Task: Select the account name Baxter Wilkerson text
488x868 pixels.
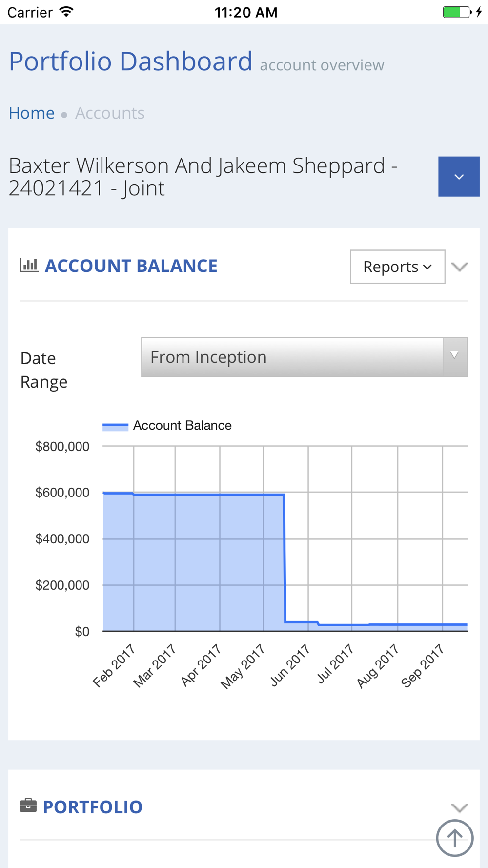Action: (x=203, y=177)
